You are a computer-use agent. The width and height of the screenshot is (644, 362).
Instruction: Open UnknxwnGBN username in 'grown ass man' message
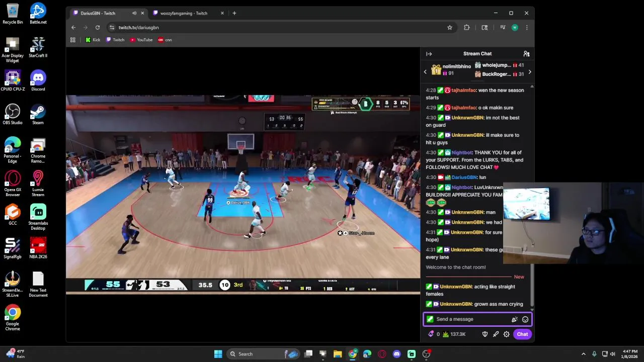456,304
